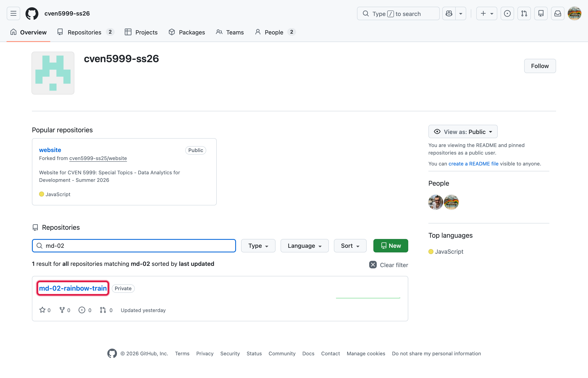The width and height of the screenshot is (588, 378).
Task: Click the pull request count on md-02-rainbow-train
Action: (106, 310)
